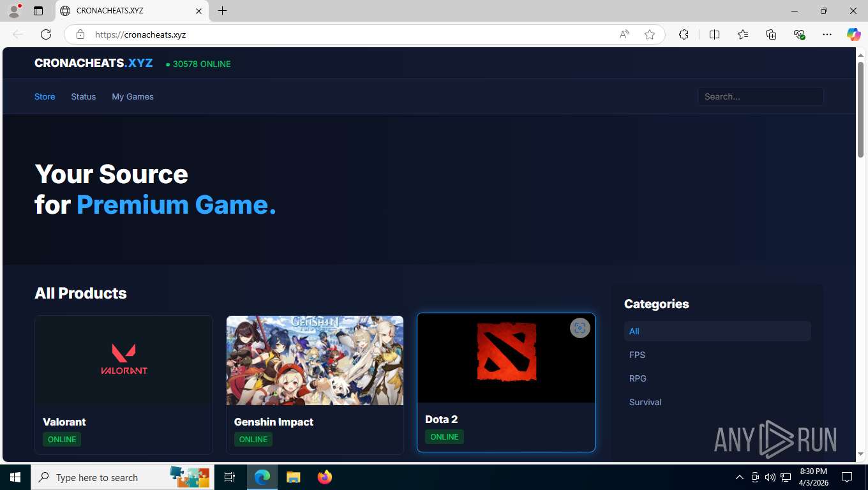This screenshot has height=490, width=868.
Task: Click ONLINE badge under Dota 2
Action: tap(444, 436)
